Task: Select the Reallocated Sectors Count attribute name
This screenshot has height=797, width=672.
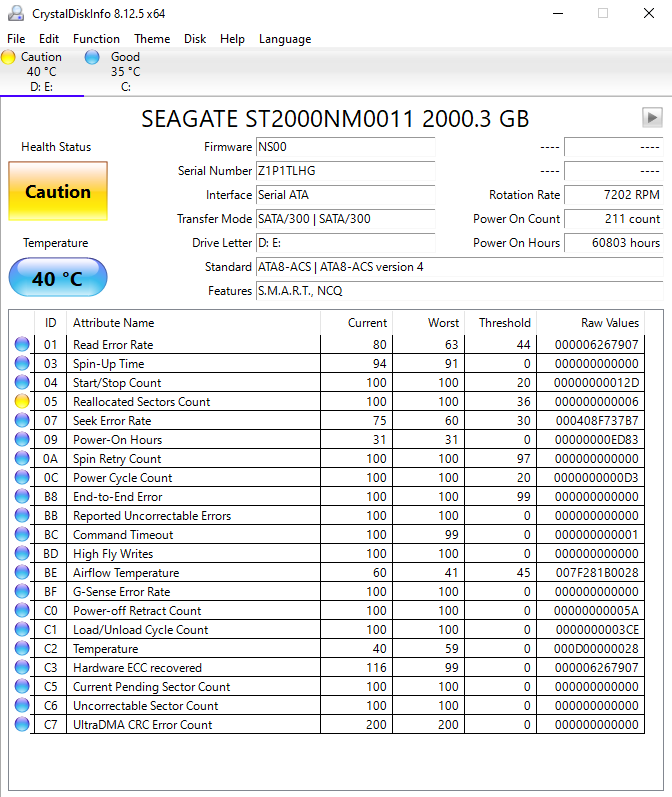Action: click(141, 402)
